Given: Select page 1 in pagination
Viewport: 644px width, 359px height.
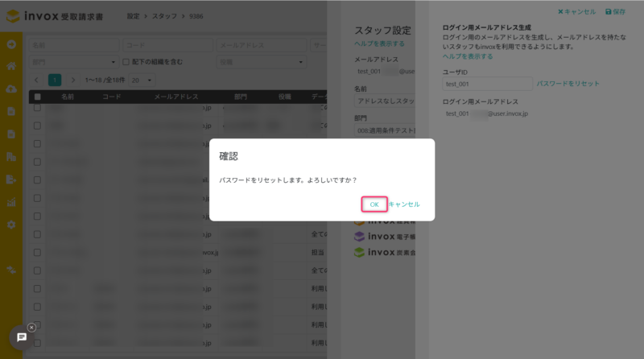Looking at the screenshot, I should [55, 80].
